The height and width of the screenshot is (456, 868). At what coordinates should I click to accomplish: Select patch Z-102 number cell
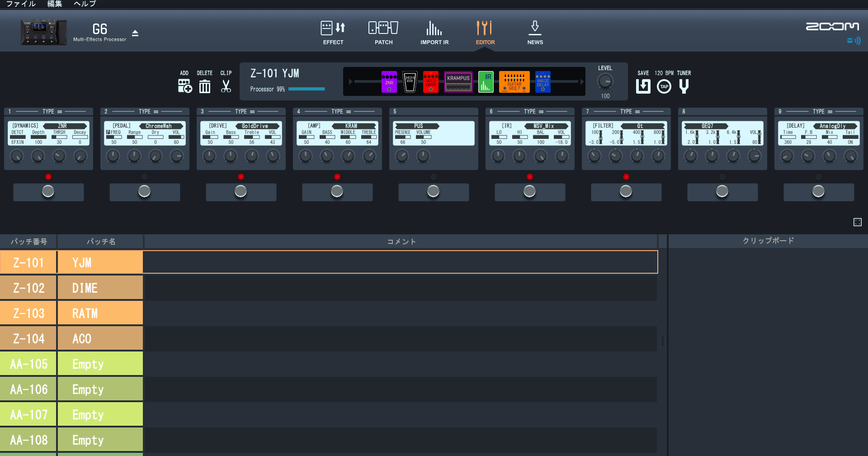pos(28,288)
